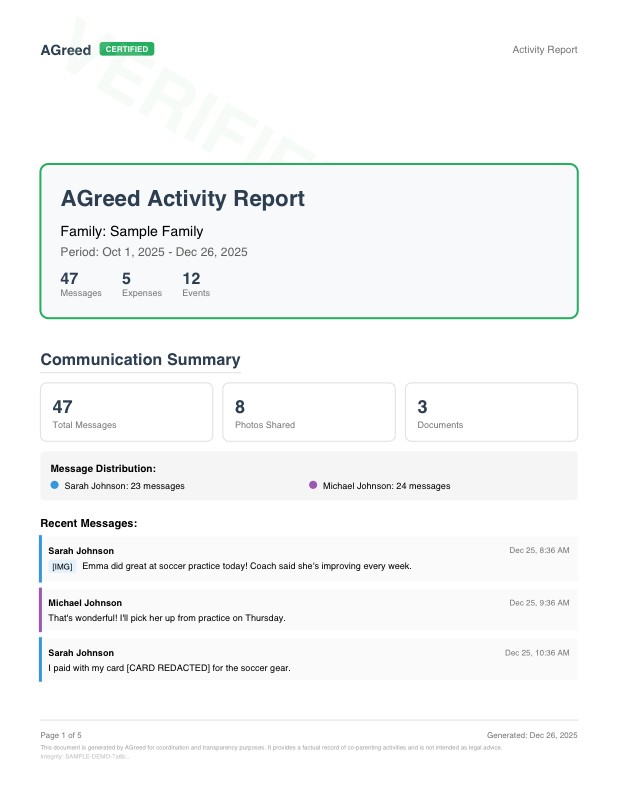
Task: Click the CARD REDACTED message text
Action: pos(169,668)
